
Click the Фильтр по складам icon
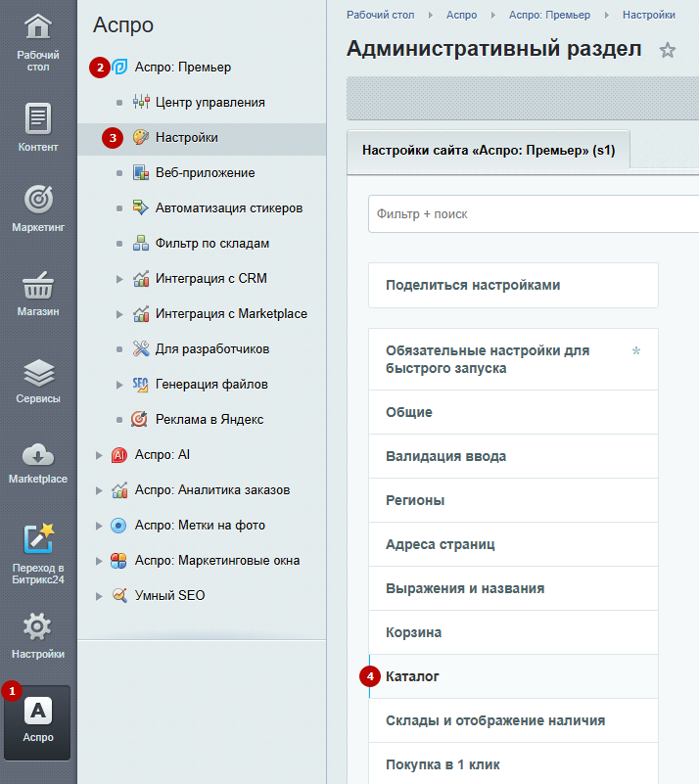141,243
